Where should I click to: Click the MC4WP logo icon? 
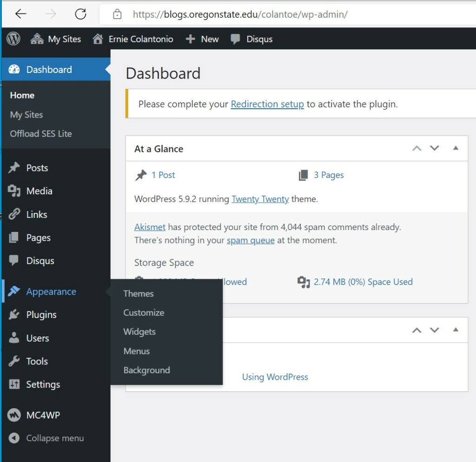(14, 415)
